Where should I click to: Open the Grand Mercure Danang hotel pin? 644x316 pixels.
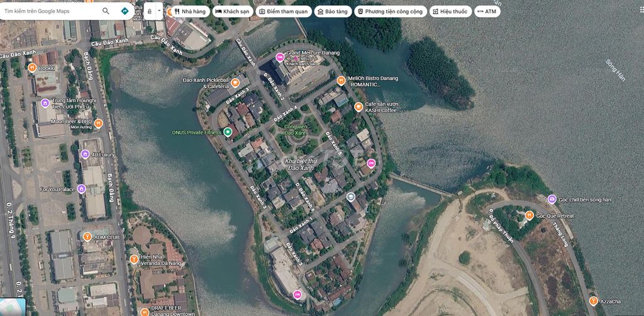coord(280,57)
